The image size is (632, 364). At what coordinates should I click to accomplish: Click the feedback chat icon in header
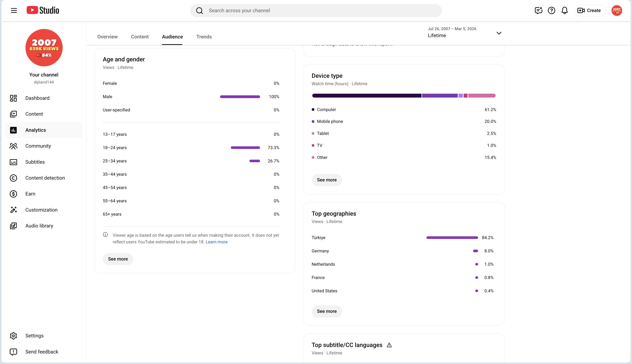[x=538, y=11]
